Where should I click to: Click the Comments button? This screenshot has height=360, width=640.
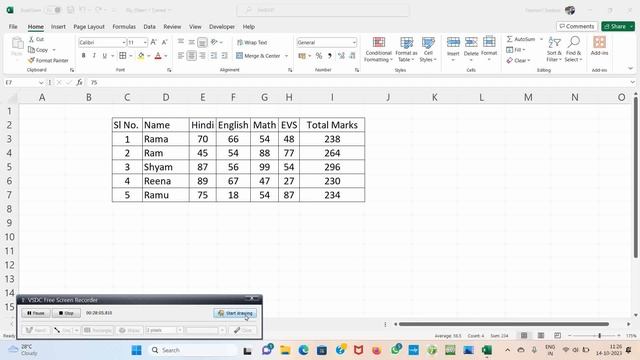tap(577, 26)
